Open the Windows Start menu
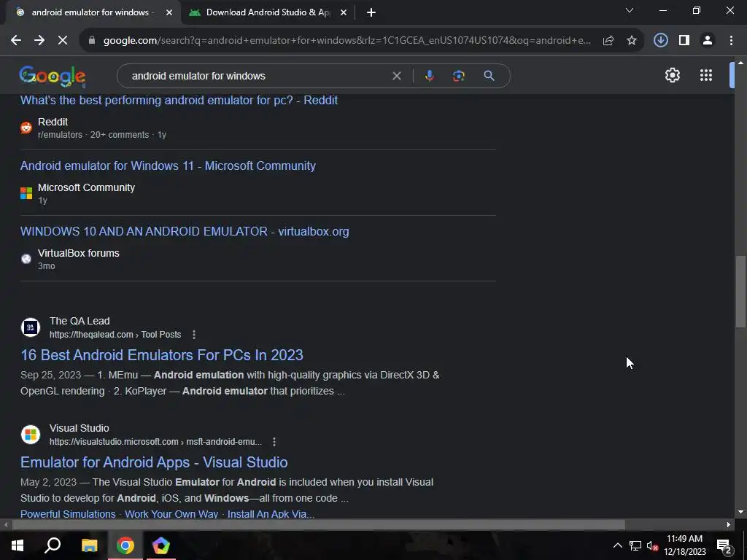The image size is (747, 560). pyautogui.click(x=18, y=545)
